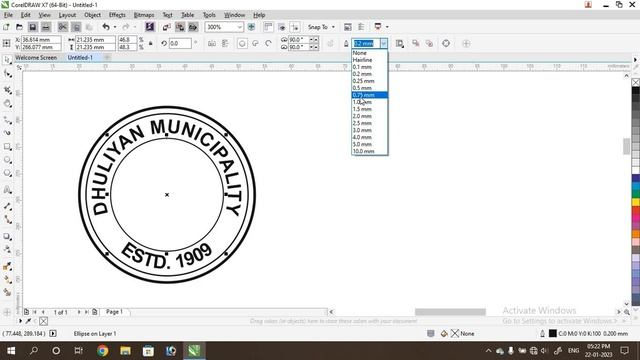Viewport: 640px width, 360px height.
Task: Pick the red swatch in color palette
Action: [636, 210]
